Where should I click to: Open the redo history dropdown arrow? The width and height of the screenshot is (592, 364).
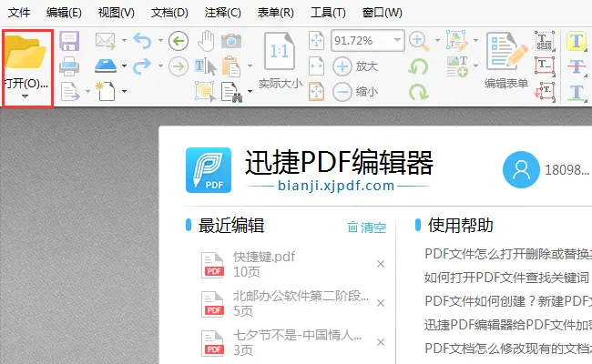[x=160, y=66]
